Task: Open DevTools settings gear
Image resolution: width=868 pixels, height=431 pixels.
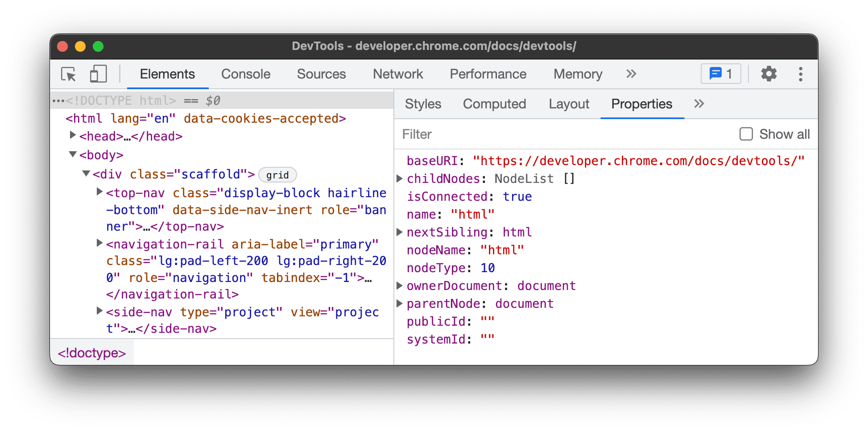Action: tap(769, 74)
